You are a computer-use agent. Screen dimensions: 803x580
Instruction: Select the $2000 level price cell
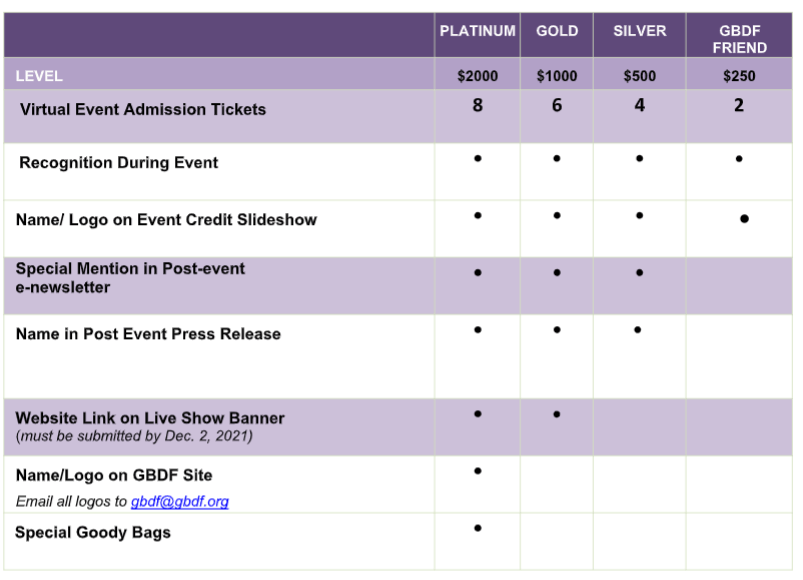coord(477,76)
